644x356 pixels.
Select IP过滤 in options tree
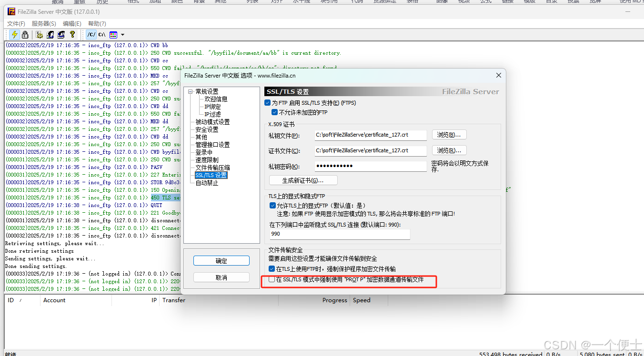click(212, 114)
